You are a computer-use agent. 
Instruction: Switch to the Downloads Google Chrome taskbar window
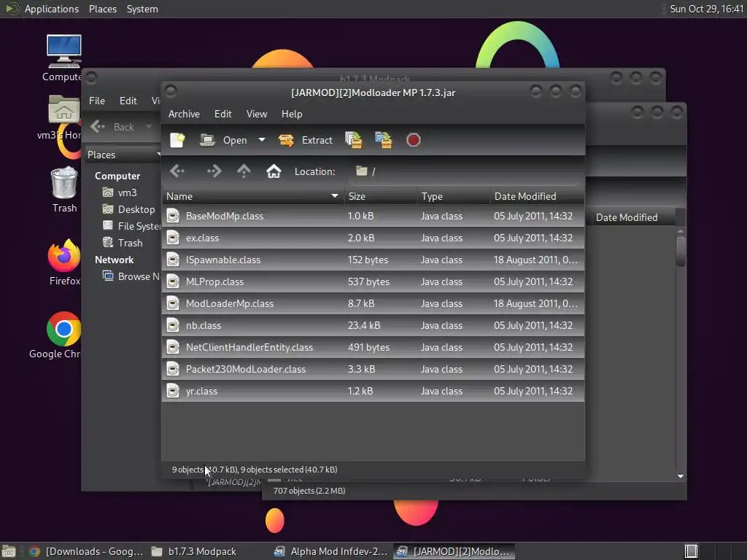tap(86, 551)
